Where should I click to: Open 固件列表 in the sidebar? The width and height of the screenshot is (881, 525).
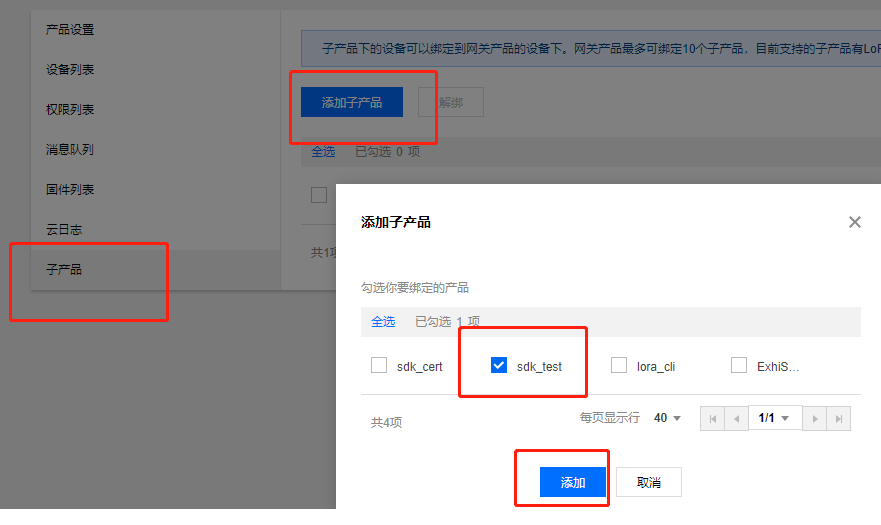pyautogui.click(x=70, y=189)
